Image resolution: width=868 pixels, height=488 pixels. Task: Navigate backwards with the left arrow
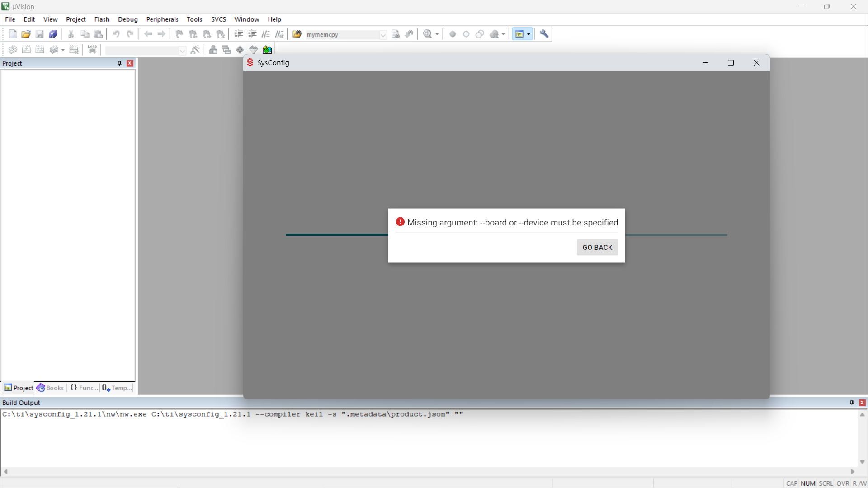(148, 34)
